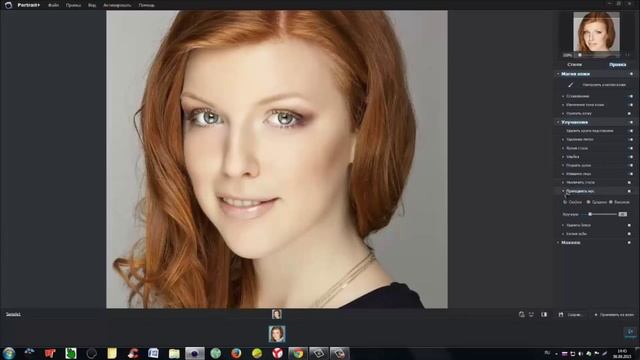Open the Файл menu
The height and width of the screenshot is (360, 640).
53,5
